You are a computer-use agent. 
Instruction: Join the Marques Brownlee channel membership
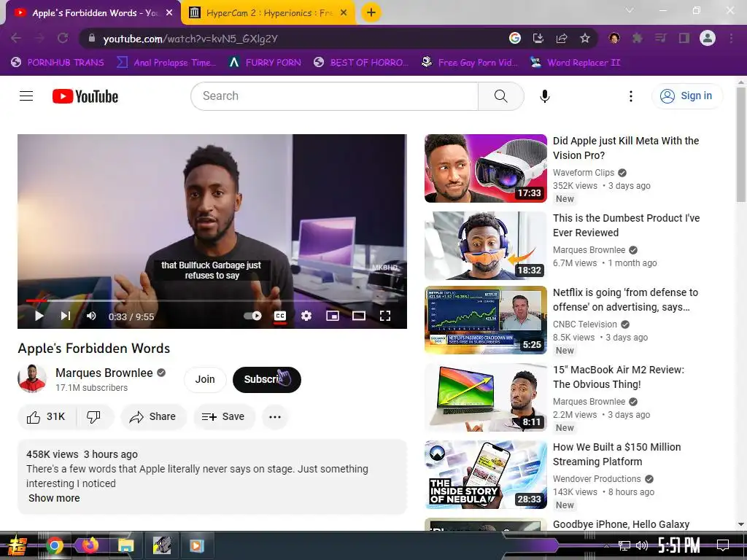[205, 379]
